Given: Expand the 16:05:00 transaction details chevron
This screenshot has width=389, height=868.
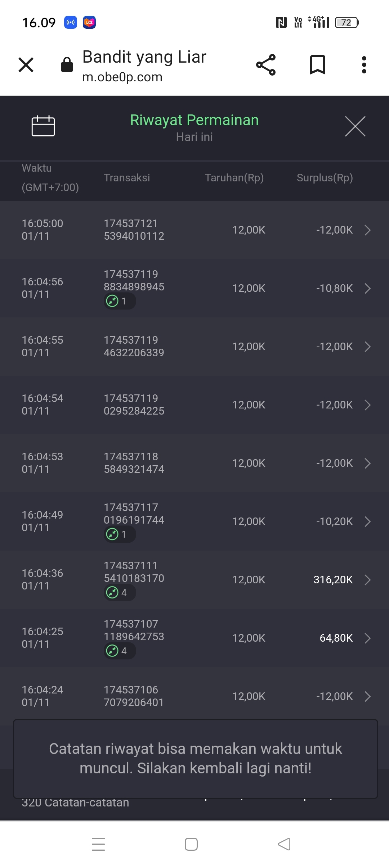Looking at the screenshot, I should [367, 230].
